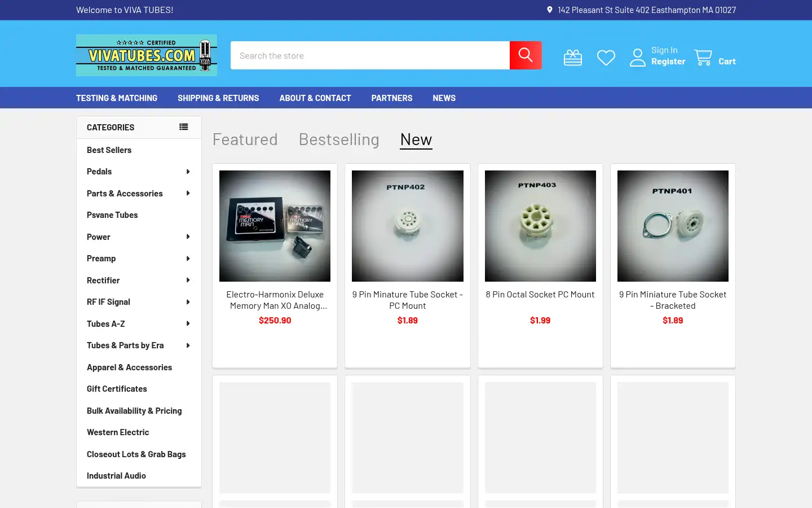Image resolution: width=812 pixels, height=508 pixels.
Task: Switch to the Bestselling tab
Action: [339, 139]
